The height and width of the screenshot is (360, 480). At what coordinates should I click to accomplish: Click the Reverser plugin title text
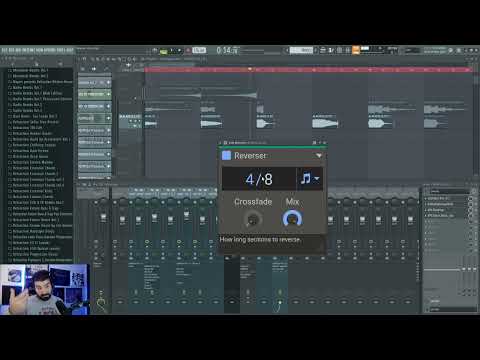(x=250, y=156)
